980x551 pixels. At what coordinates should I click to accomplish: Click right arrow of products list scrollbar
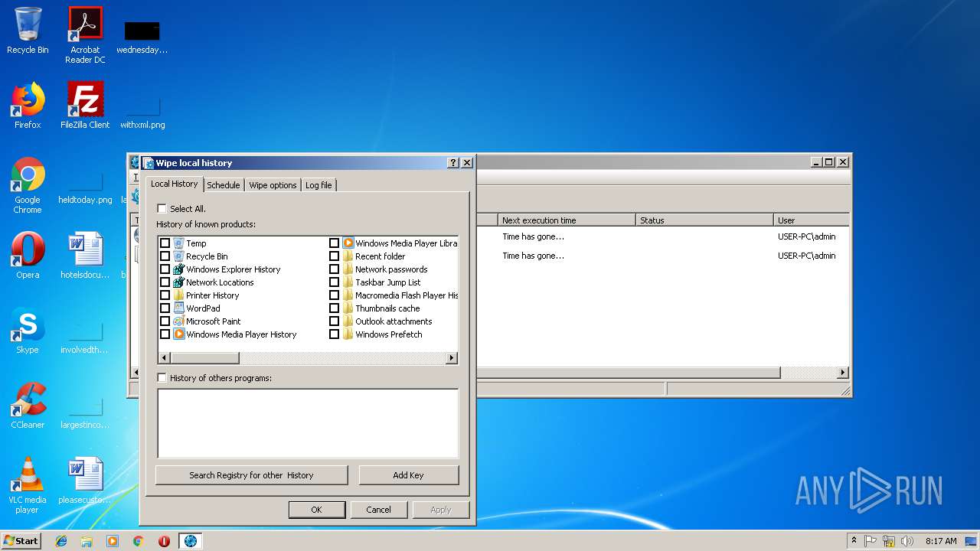tap(451, 357)
